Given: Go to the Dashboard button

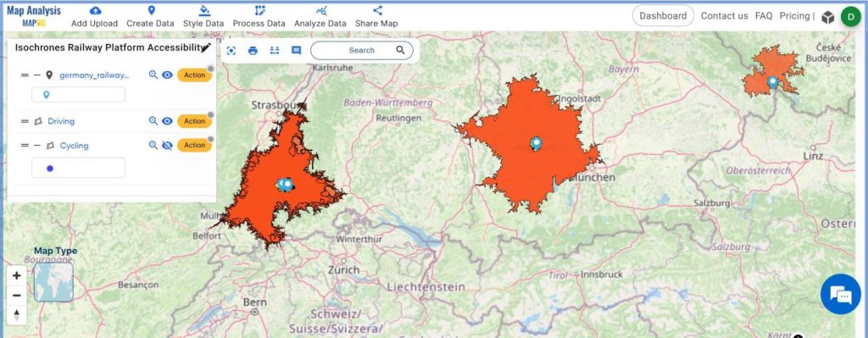Looking at the screenshot, I should click(x=663, y=16).
